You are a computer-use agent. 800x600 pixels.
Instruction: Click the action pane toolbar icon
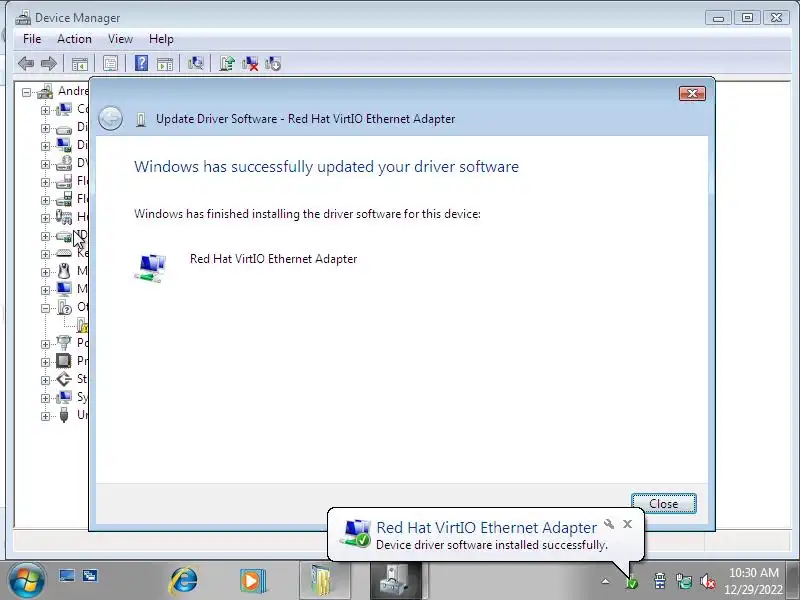(165, 64)
